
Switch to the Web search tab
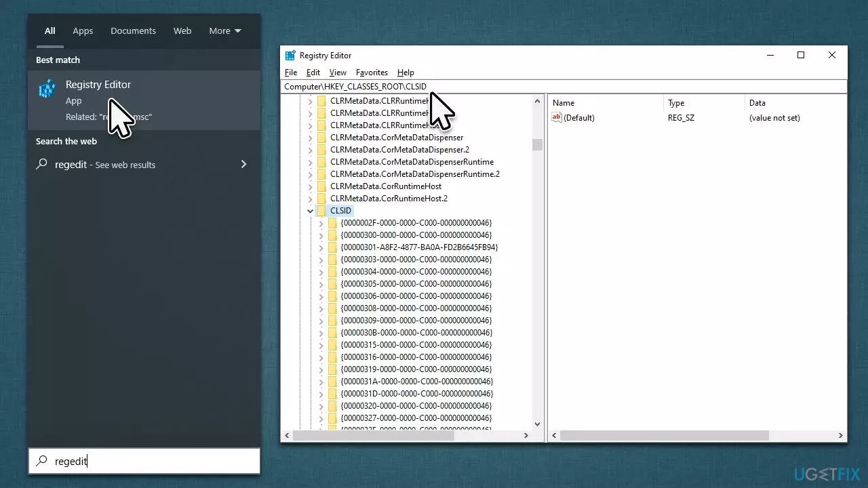pos(182,31)
